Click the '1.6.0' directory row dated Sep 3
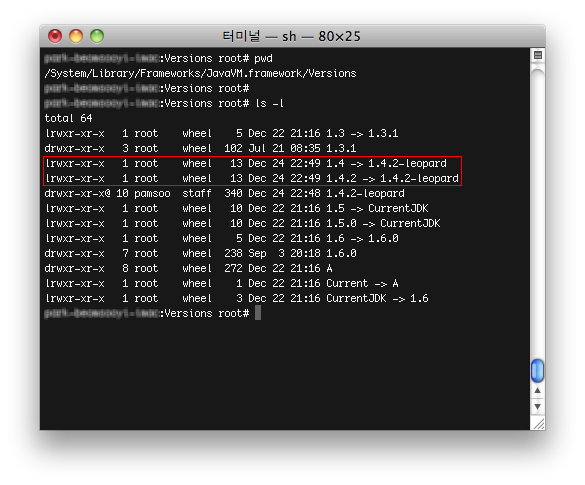The width and height of the screenshot is (585, 485). pyautogui.click(x=200, y=253)
